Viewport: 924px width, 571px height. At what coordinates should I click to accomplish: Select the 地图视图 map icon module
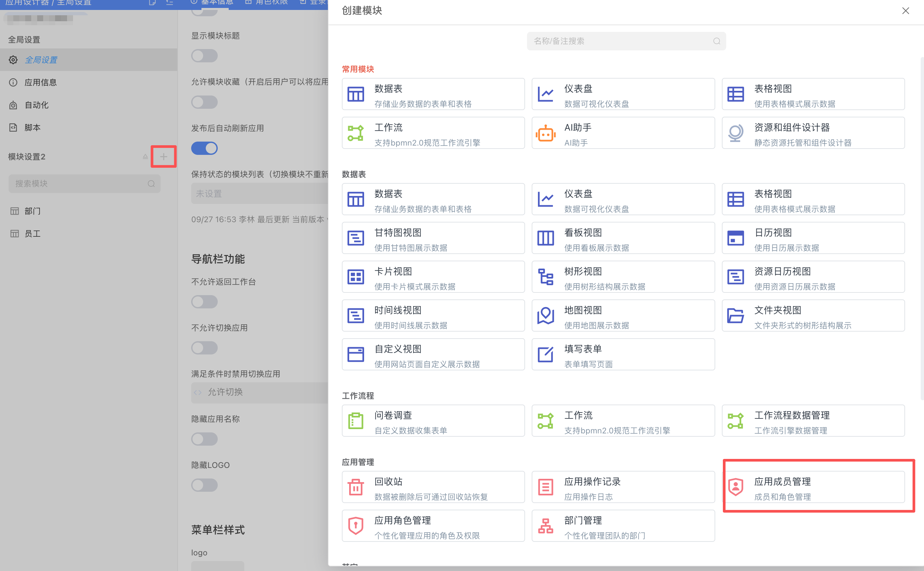(545, 316)
